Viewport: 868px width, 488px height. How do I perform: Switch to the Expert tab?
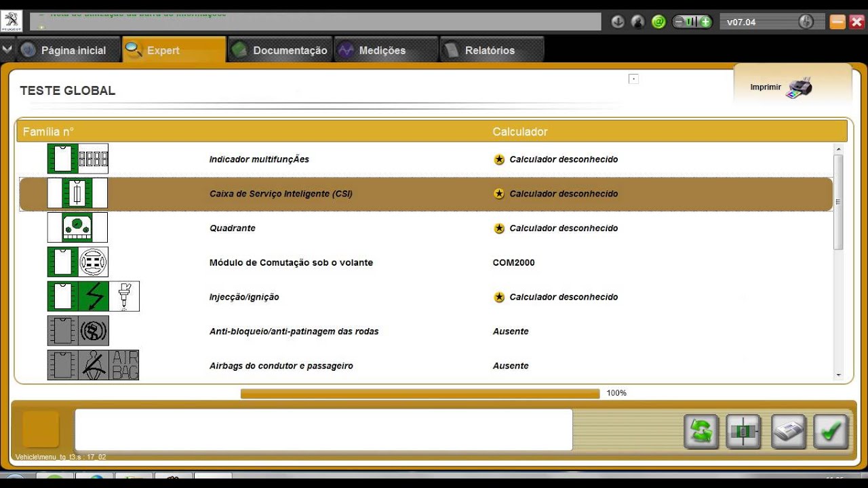click(174, 50)
